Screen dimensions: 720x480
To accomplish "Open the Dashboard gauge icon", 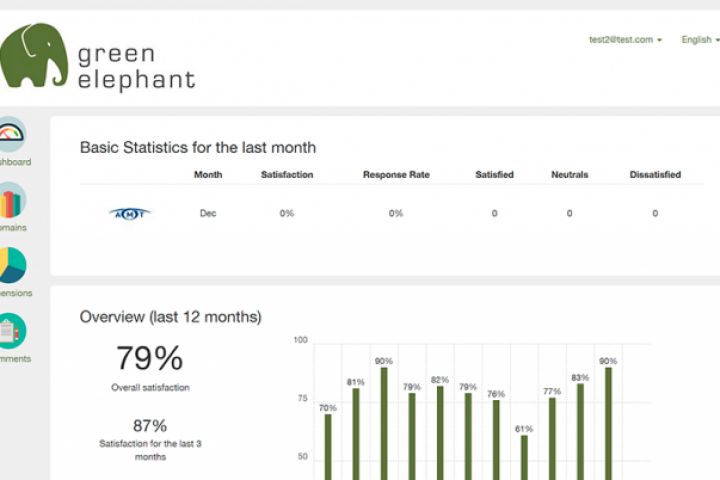I will point(11,135).
